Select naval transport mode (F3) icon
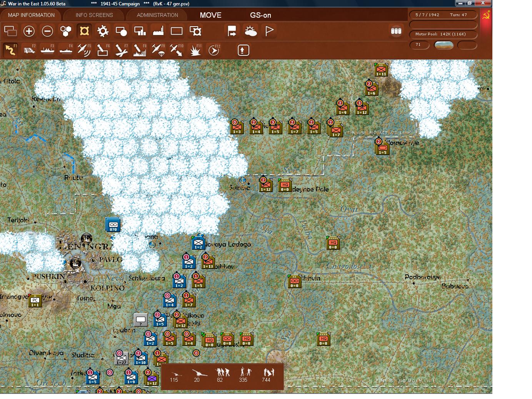Screen dimensions: 532x399 tap(48, 50)
